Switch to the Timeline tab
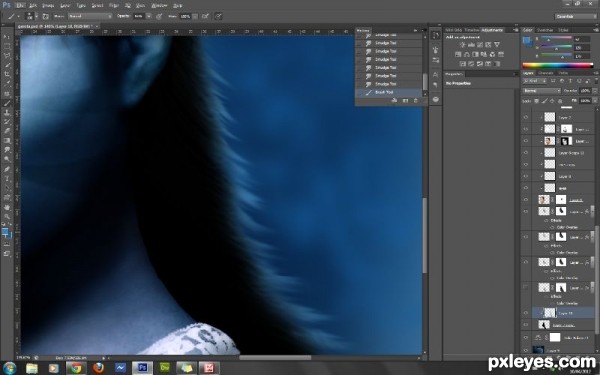The height and width of the screenshot is (375, 600). coord(471,30)
